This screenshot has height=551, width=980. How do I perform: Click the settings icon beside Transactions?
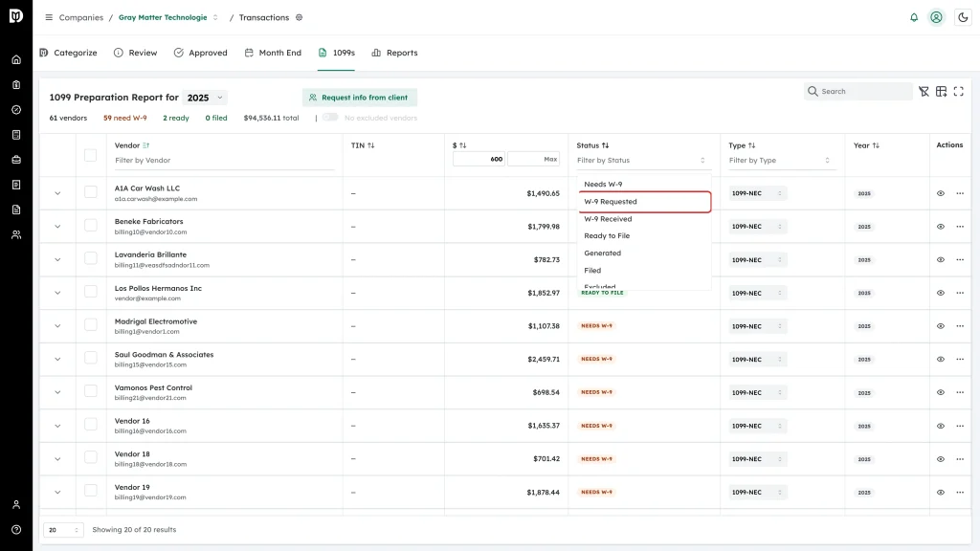click(x=300, y=17)
